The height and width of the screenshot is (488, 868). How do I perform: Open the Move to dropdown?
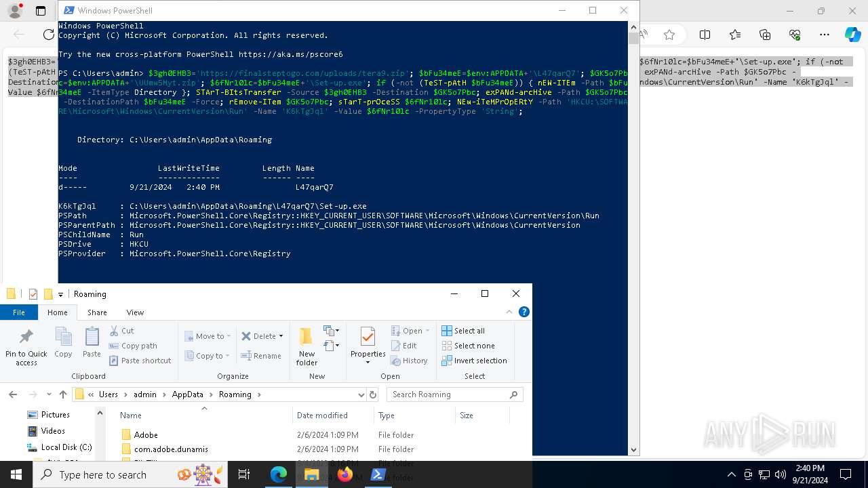(208, 336)
